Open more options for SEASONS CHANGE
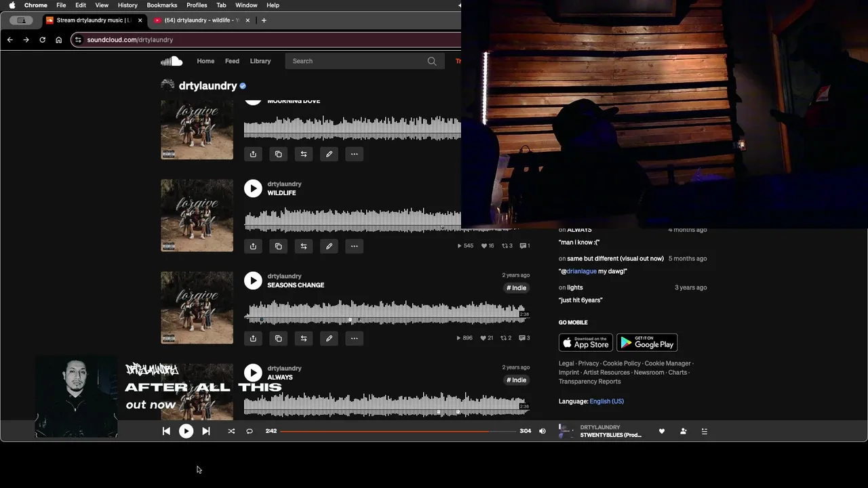The image size is (868, 488). tap(354, 338)
